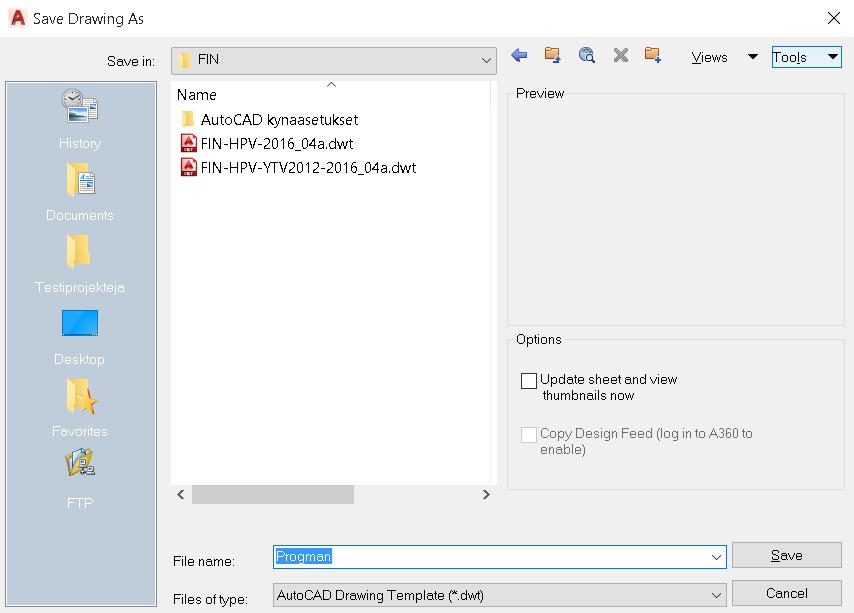
Task: Click the FIN-HPV-2016_04a.dwt file icon
Action: [x=188, y=143]
